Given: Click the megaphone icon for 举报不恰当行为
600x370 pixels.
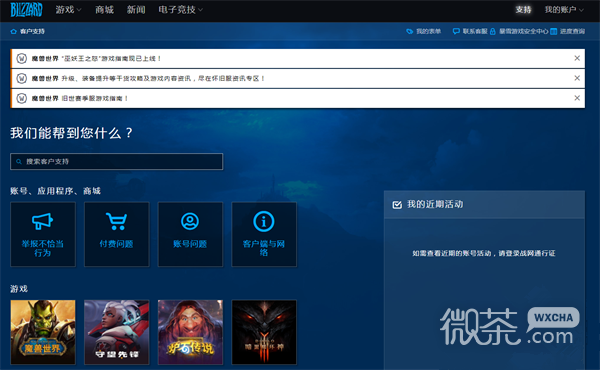Looking at the screenshot, I should click(42, 221).
